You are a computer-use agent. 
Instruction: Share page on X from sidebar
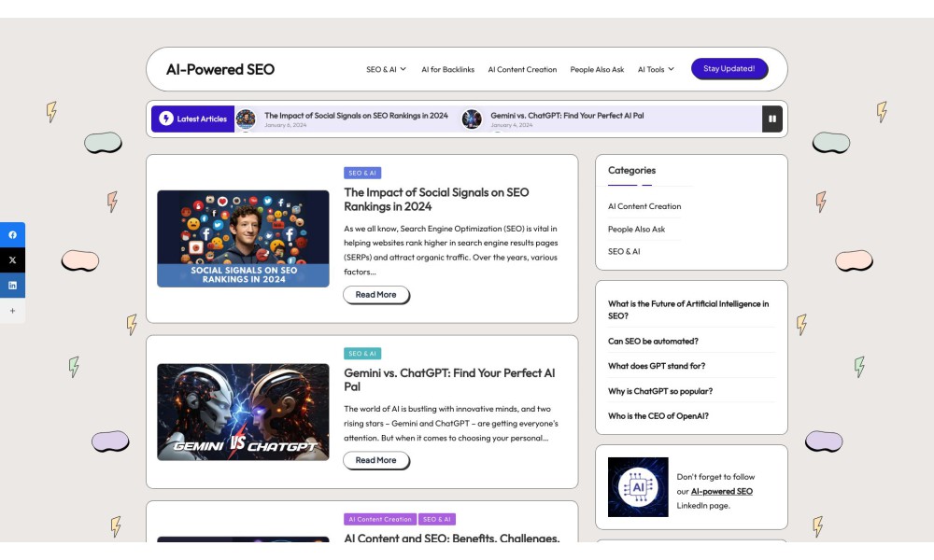pos(12,260)
